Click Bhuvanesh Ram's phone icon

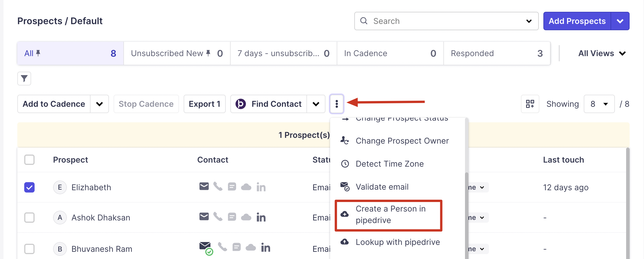(x=222, y=247)
